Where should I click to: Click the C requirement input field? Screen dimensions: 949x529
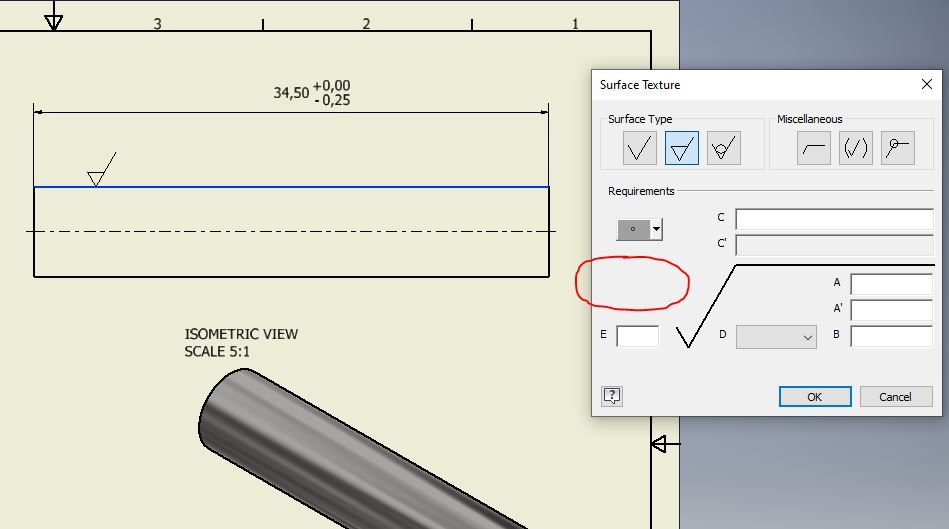coord(834,218)
